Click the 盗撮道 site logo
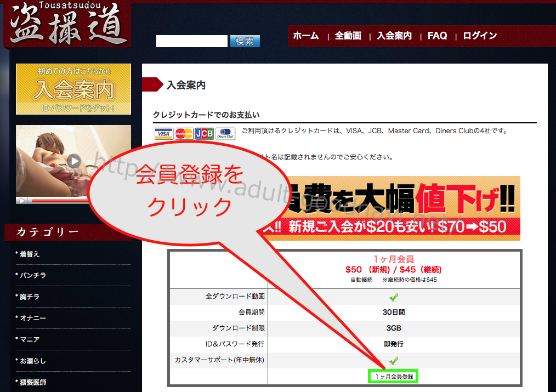 67,25
